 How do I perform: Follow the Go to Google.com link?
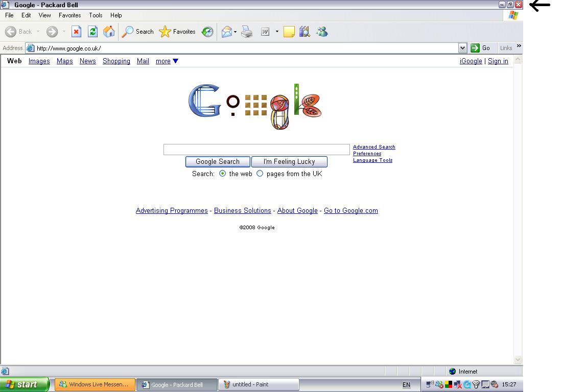tap(351, 210)
